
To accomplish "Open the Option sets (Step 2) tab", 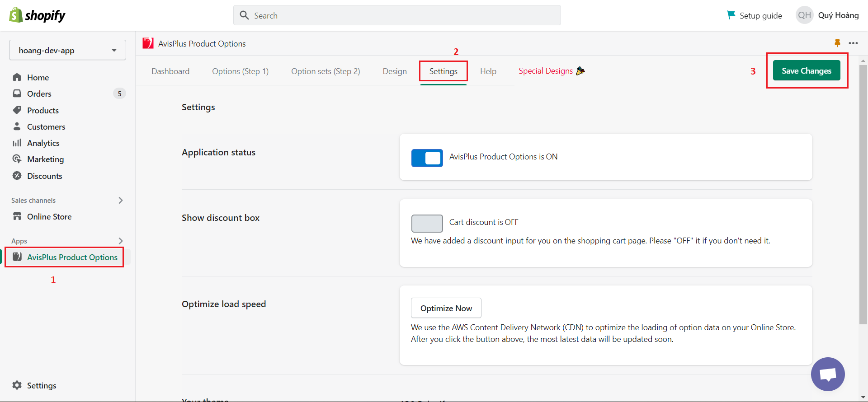I will click(x=325, y=71).
